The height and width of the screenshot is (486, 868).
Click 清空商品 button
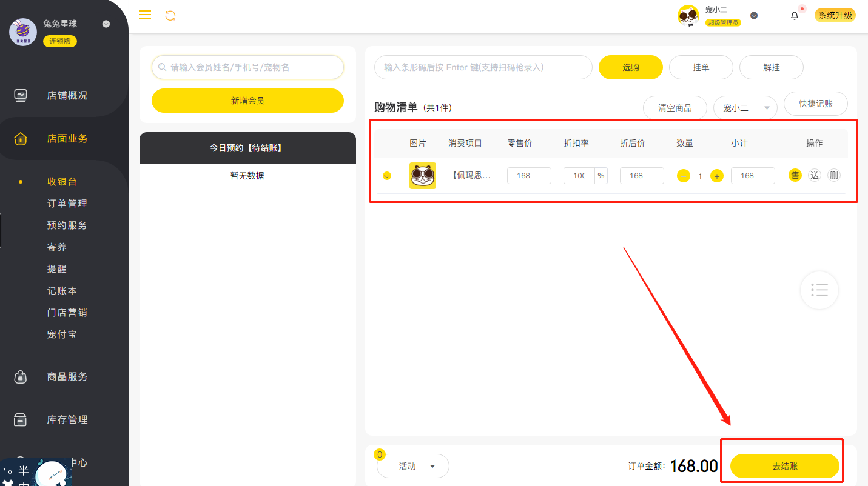(x=675, y=108)
